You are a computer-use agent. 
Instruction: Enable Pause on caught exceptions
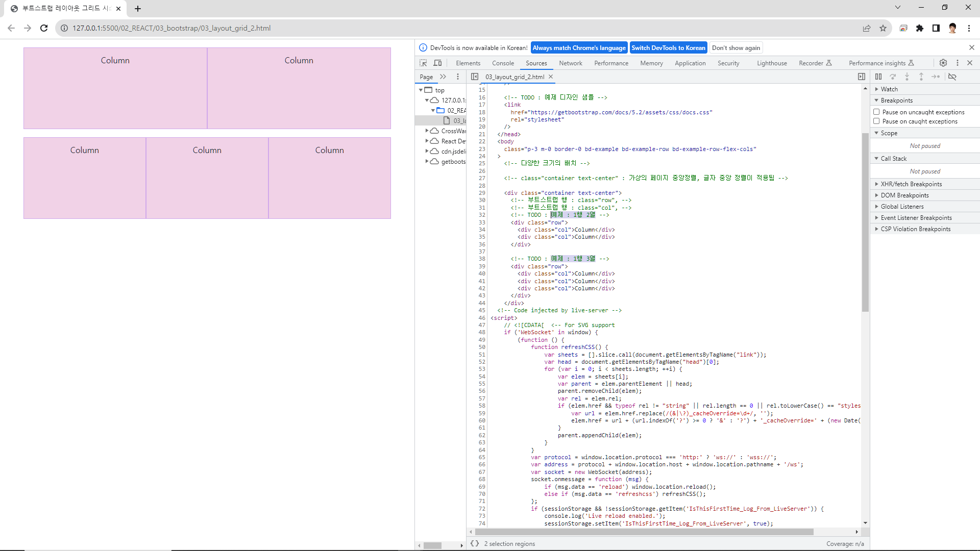coord(876,121)
